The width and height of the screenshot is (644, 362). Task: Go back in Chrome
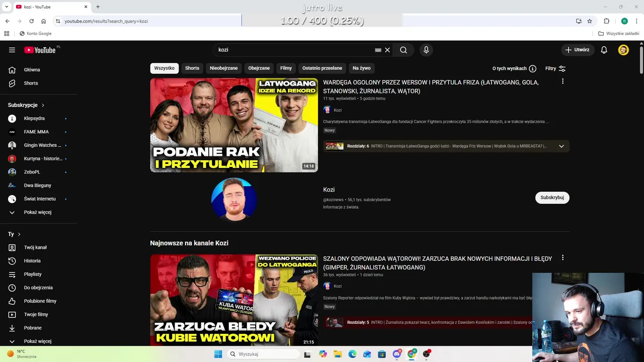[7, 21]
